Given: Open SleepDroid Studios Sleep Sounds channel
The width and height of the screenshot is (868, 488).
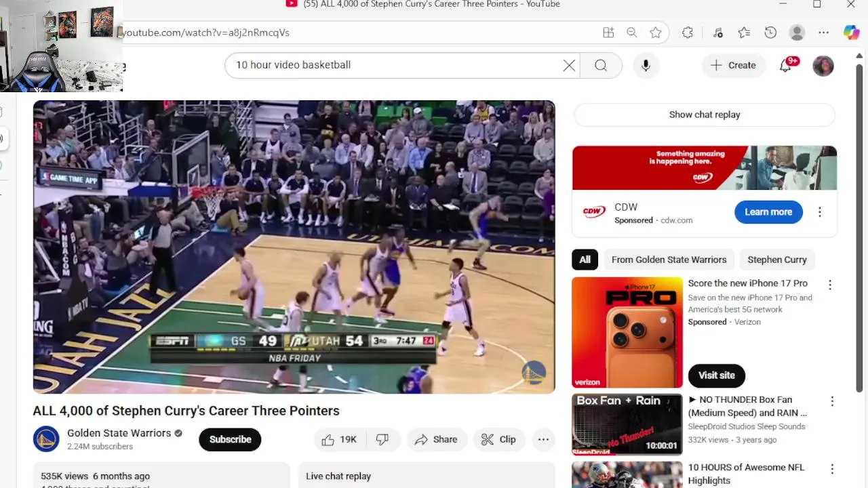Looking at the screenshot, I should 747,426.
